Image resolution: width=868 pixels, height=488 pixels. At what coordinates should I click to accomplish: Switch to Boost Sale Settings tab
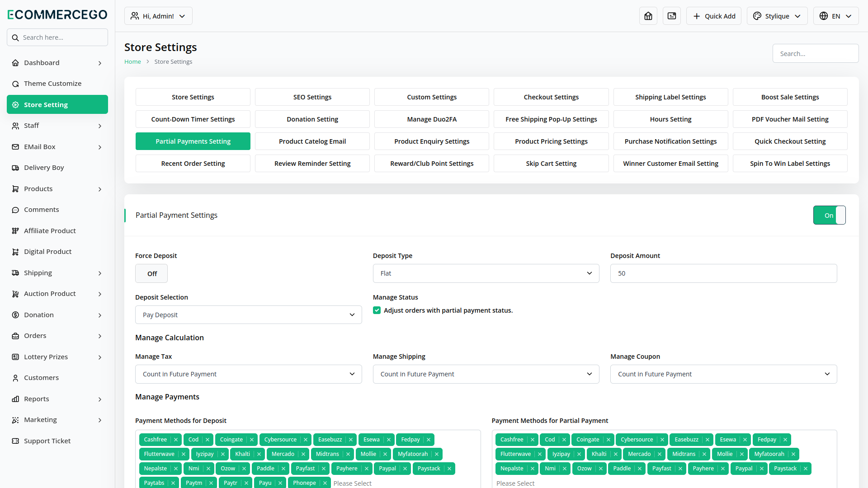pos(790,97)
